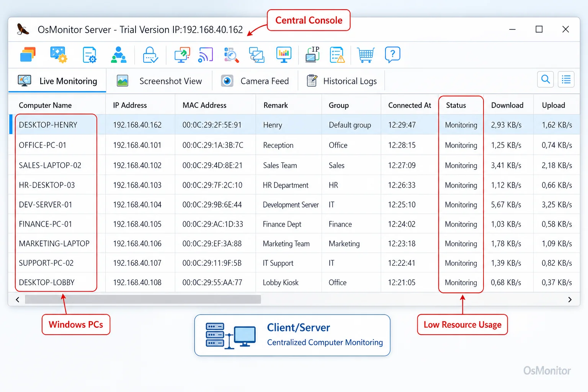Image resolution: width=588 pixels, height=392 pixels.
Task: Click the list view button
Action: click(x=566, y=80)
